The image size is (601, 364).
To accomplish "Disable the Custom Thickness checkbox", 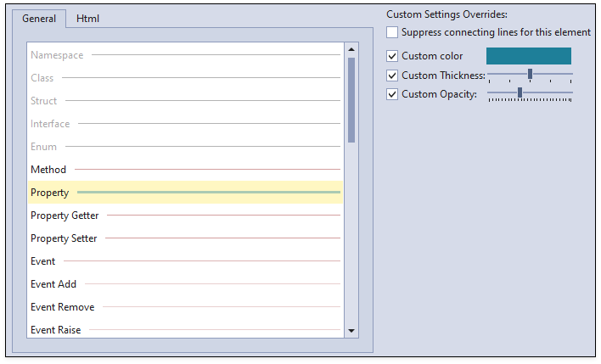I will pyautogui.click(x=391, y=76).
